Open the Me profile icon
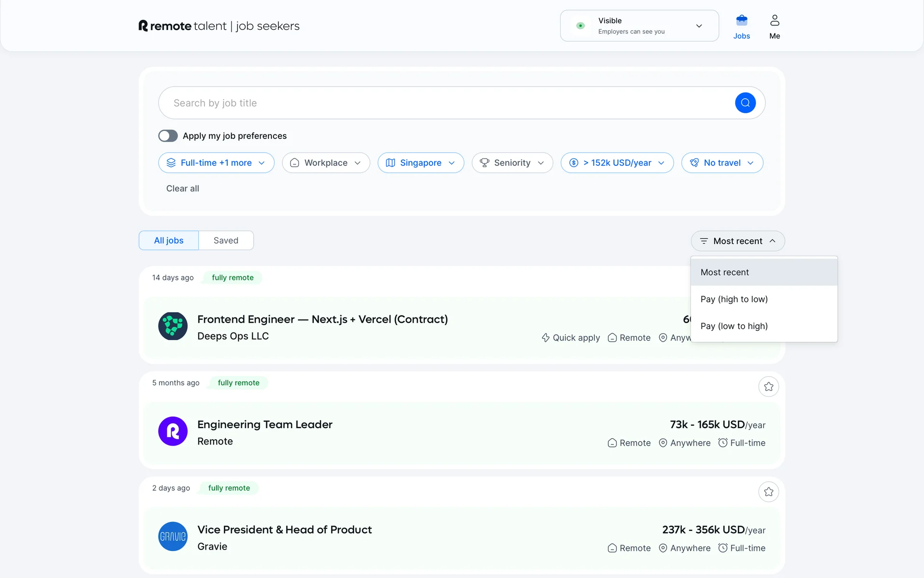924x578 pixels. pyautogui.click(x=774, y=21)
